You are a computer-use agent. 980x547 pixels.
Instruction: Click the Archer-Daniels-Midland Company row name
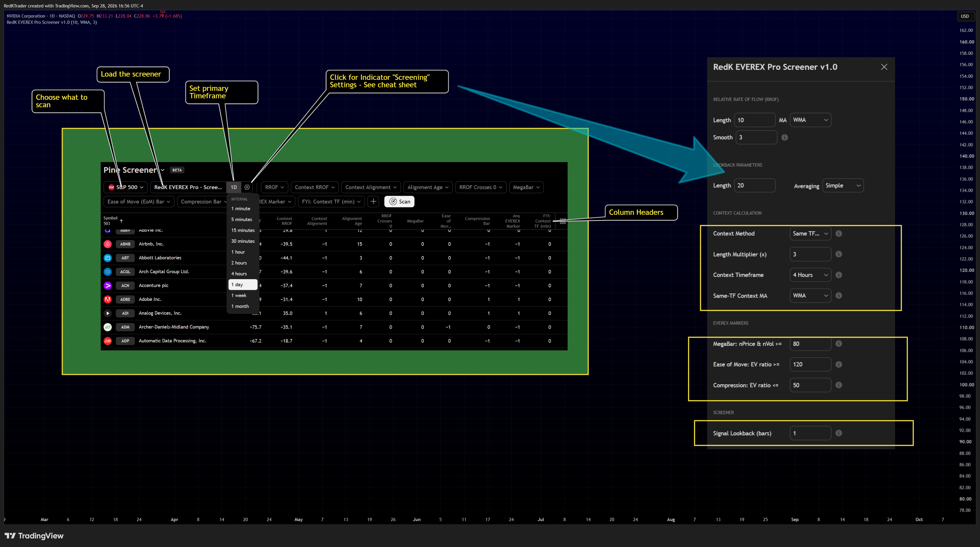click(174, 327)
